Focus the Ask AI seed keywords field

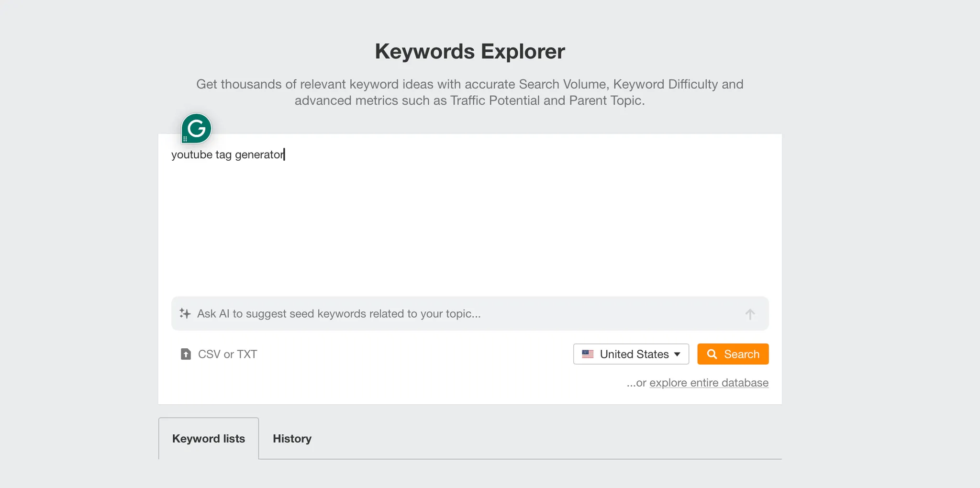(x=470, y=313)
